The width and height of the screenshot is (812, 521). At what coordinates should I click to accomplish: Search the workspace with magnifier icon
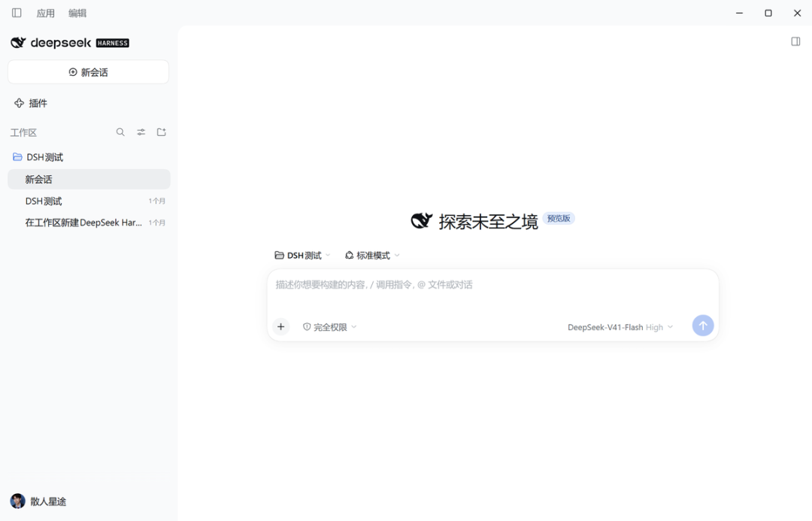coord(120,132)
